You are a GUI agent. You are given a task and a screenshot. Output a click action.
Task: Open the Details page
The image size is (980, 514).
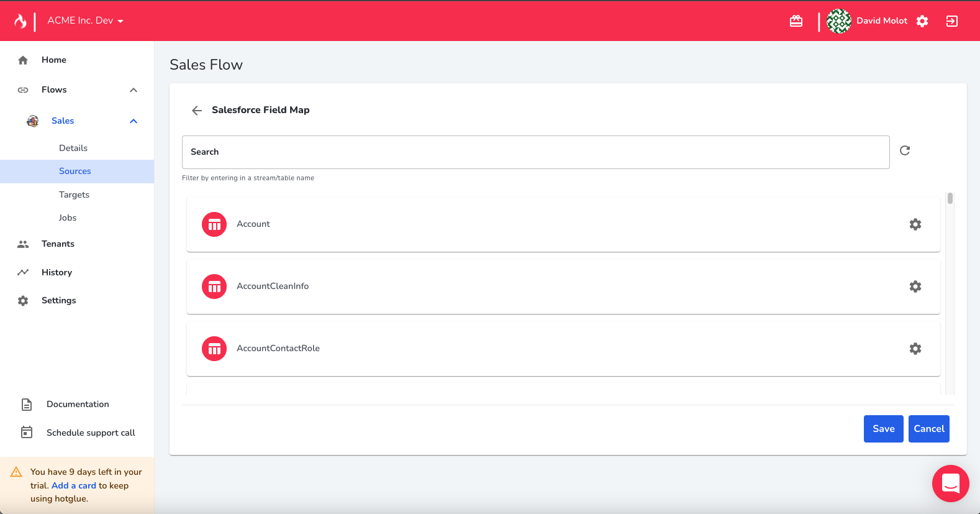coord(73,148)
